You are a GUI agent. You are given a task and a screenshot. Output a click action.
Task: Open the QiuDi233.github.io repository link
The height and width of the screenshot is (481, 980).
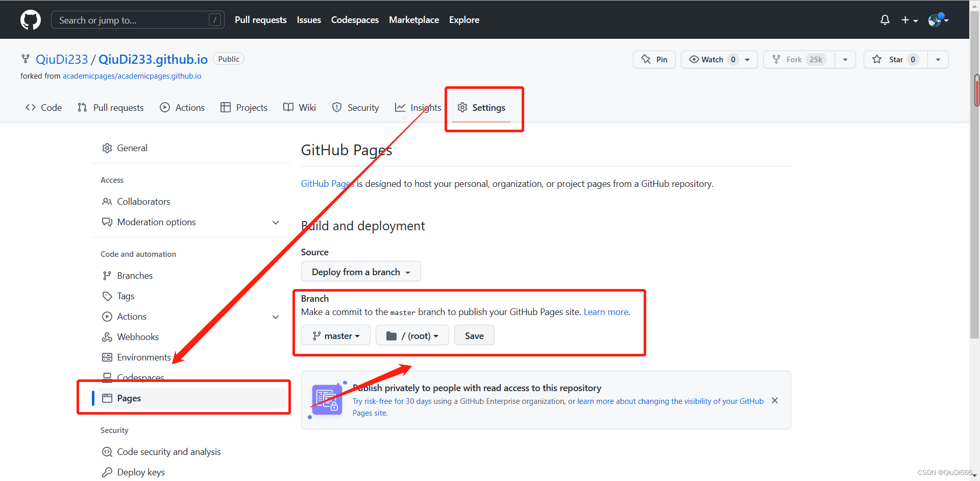coord(153,59)
